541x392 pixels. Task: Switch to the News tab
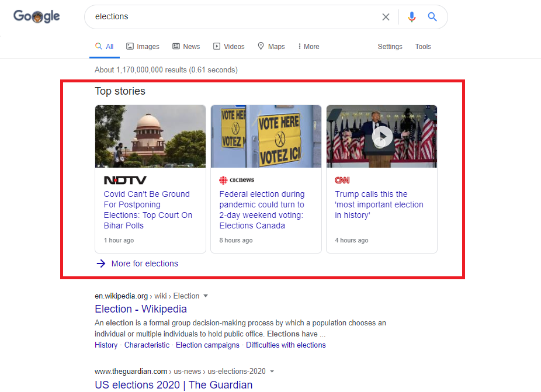186,47
